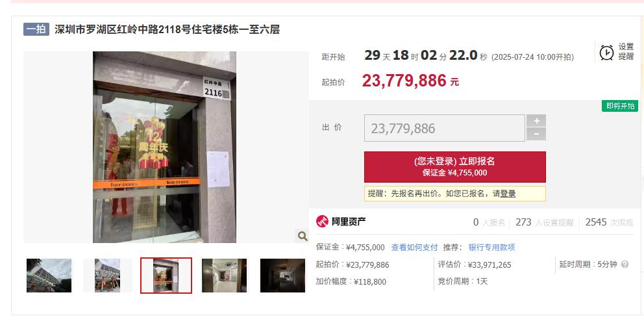Open the 登录 login link in the reminder

pyautogui.click(x=508, y=194)
